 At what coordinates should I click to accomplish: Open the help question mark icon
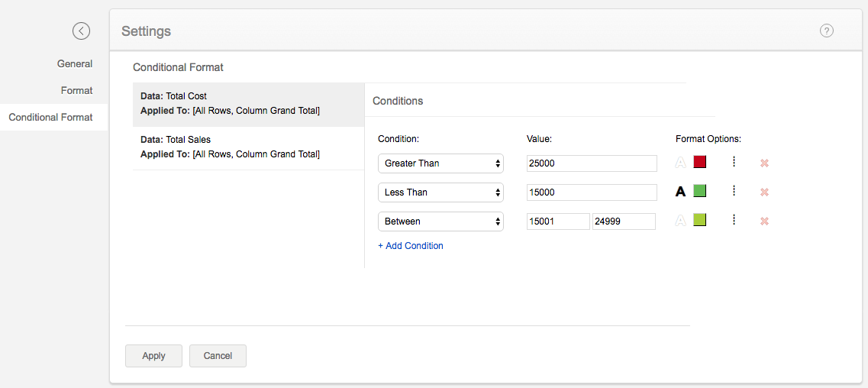coord(827,31)
